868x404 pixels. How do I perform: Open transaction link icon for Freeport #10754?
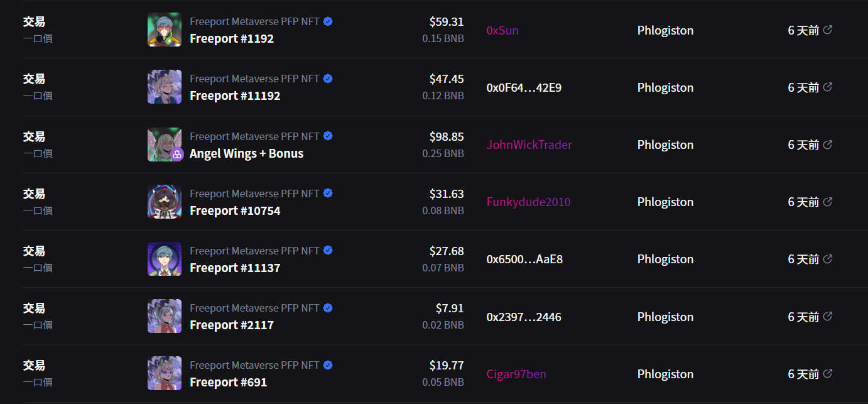tap(828, 202)
